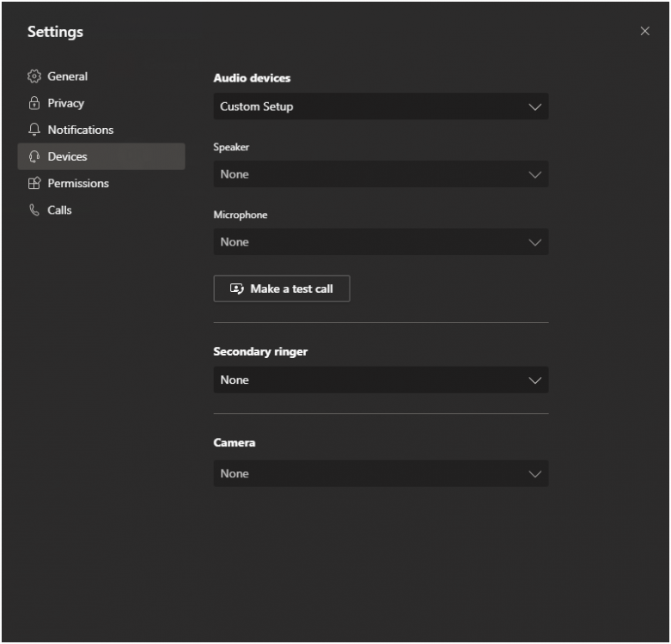The height and width of the screenshot is (644, 671).
Task: Close the Settings dialog with the X
Action: [x=645, y=32]
